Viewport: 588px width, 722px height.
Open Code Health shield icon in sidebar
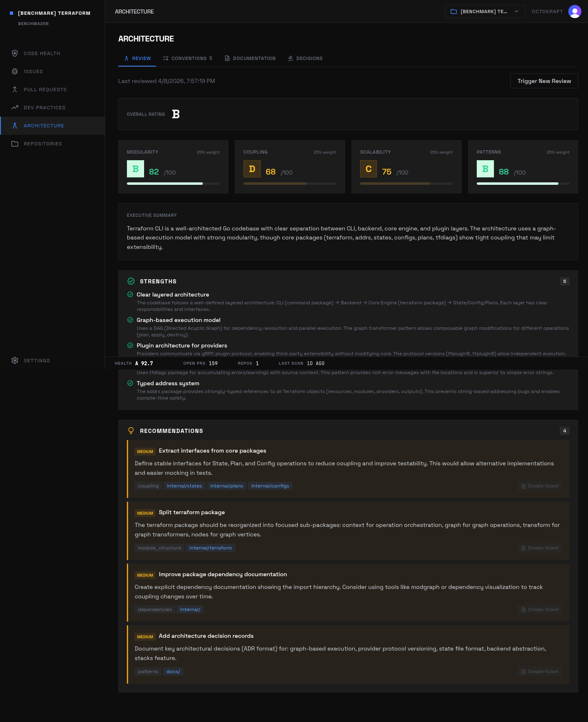point(15,53)
